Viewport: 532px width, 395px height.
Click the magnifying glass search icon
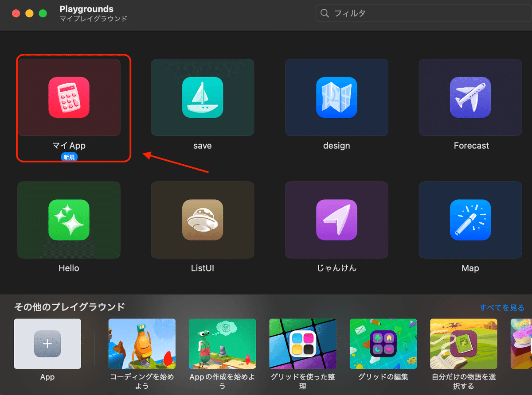pyautogui.click(x=325, y=13)
